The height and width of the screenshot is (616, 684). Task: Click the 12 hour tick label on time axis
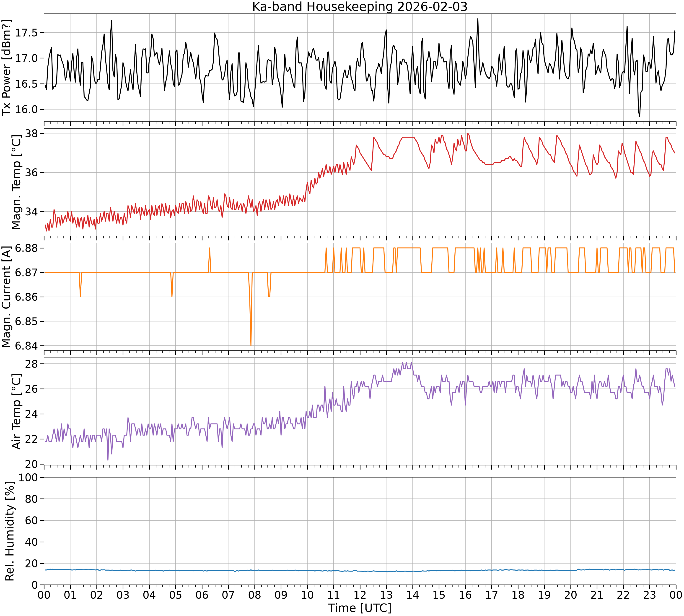pyautogui.click(x=360, y=595)
